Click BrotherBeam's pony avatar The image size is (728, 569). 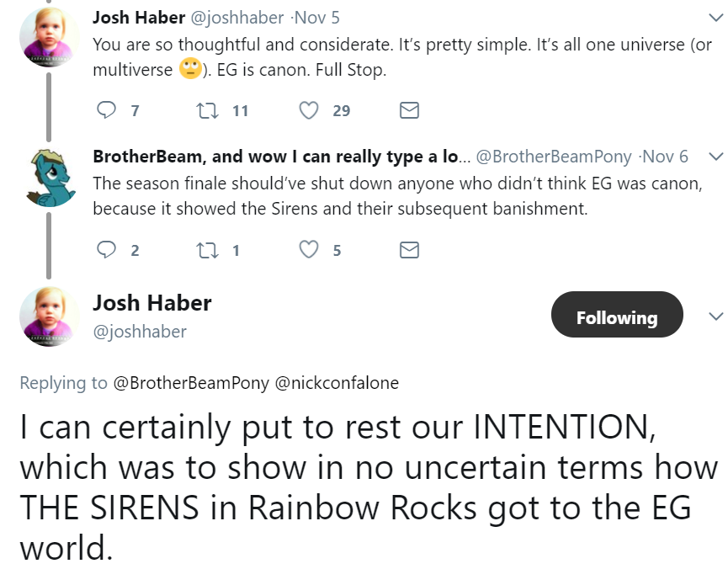pyautogui.click(x=50, y=179)
